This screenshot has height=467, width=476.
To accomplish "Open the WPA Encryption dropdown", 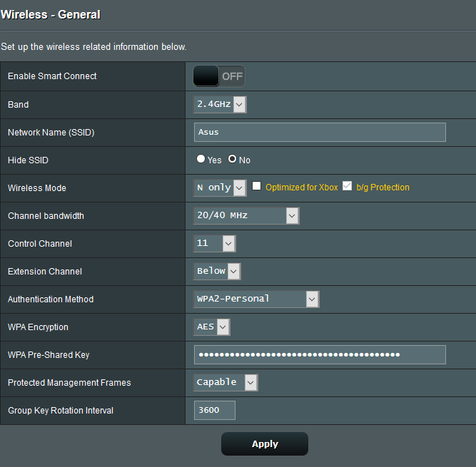I will pos(211,327).
